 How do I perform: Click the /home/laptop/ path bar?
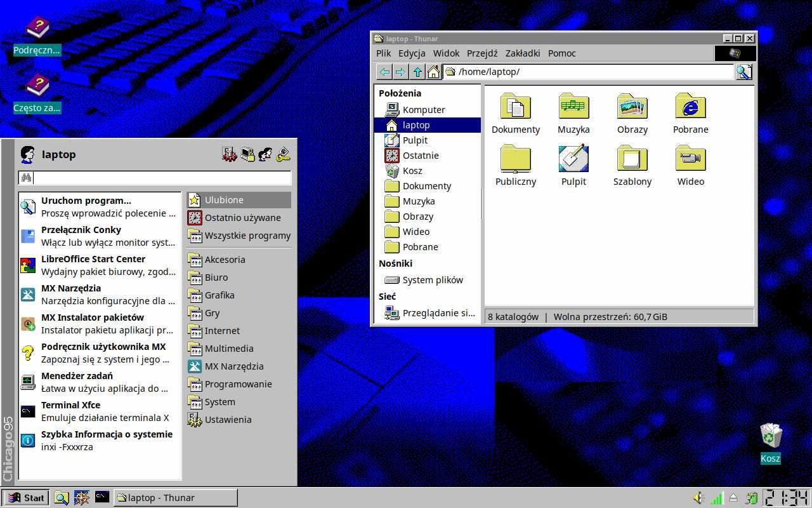click(x=589, y=72)
